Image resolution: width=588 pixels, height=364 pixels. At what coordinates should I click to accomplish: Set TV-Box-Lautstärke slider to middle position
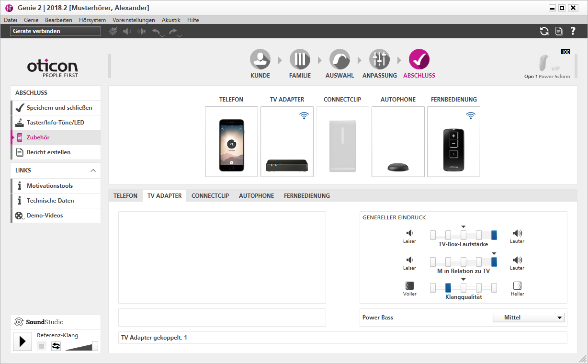[x=464, y=235]
